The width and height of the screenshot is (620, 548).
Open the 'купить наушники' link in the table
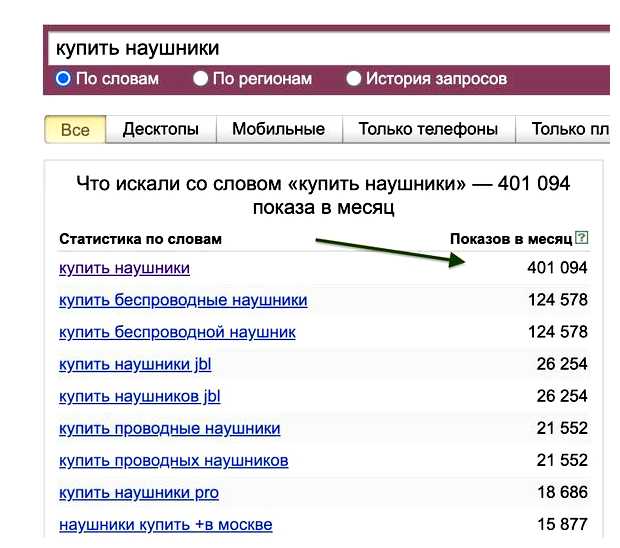125,268
